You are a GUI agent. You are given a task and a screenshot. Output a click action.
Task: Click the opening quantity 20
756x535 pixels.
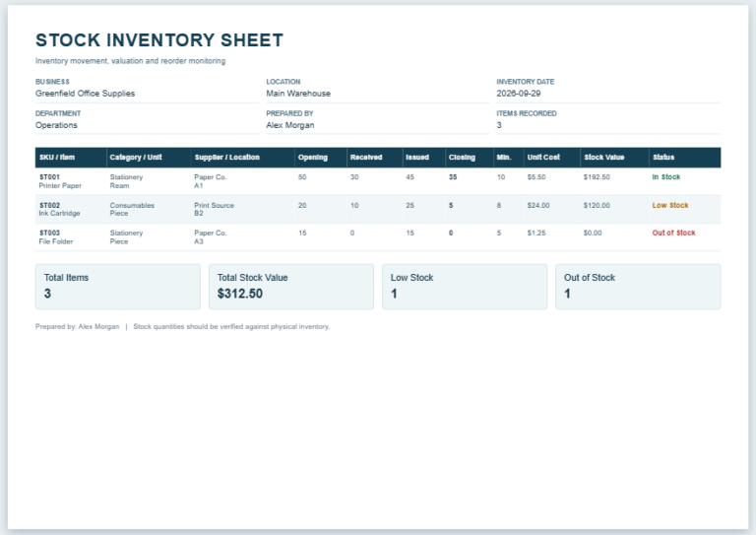[302, 205]
